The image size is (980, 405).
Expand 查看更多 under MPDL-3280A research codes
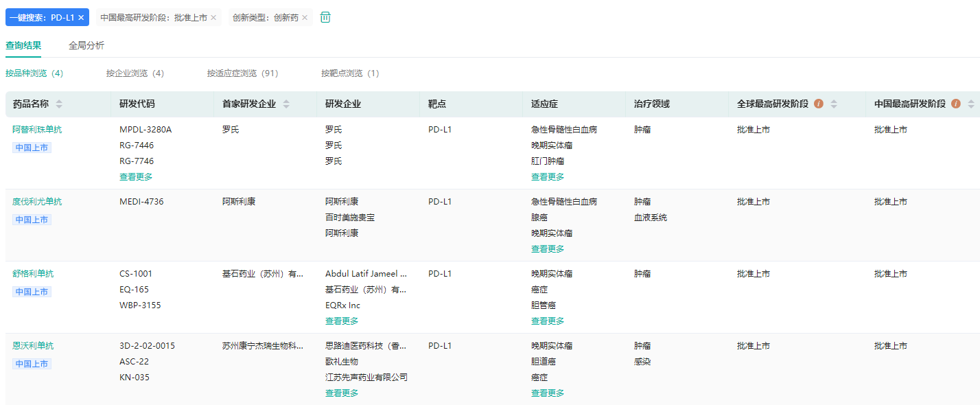(x=136, y=177)
